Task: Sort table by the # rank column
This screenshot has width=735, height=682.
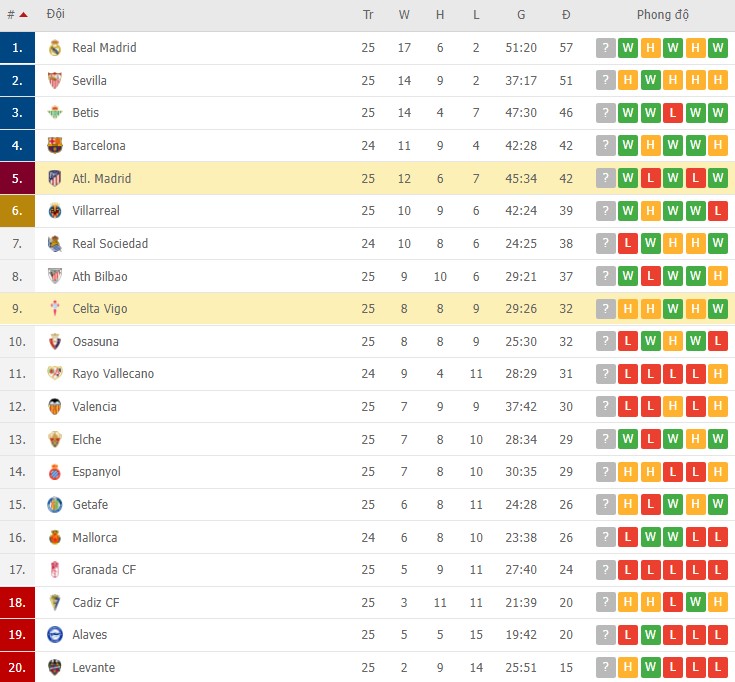Action: point(12,15)
